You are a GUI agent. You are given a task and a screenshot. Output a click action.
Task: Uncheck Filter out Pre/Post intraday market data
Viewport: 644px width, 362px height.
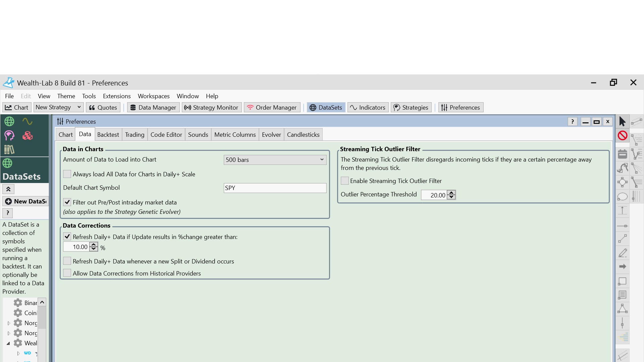tap(67, 202)
